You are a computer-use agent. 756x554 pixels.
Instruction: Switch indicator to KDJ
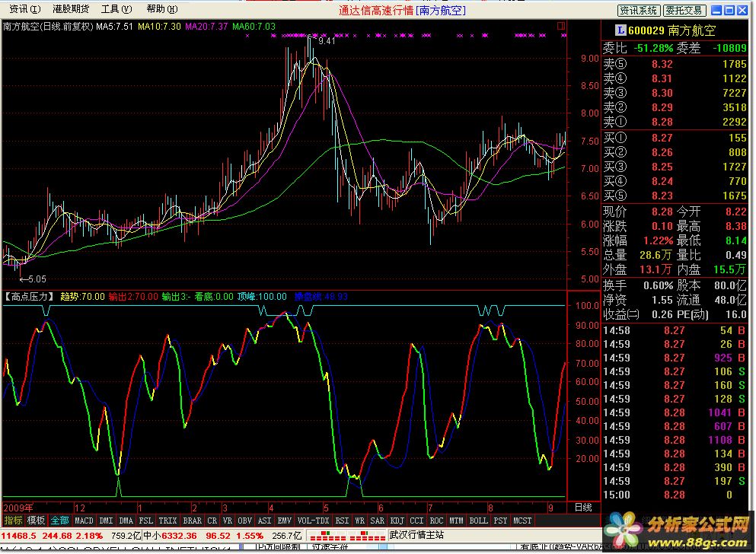pos(397,521)
